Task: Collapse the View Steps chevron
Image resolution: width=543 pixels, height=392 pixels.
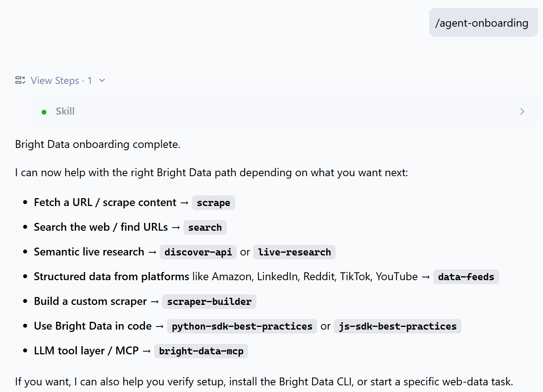Action: tap(102, 80)
